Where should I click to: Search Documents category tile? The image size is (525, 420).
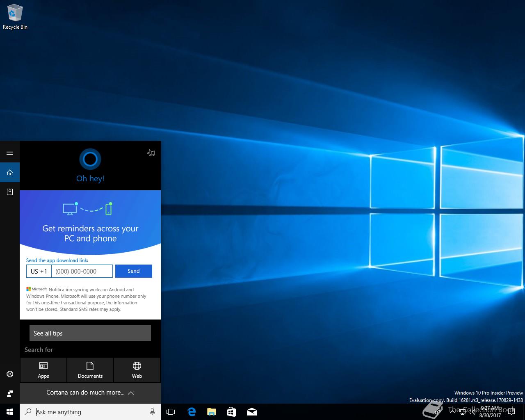[x=90, y=370]
